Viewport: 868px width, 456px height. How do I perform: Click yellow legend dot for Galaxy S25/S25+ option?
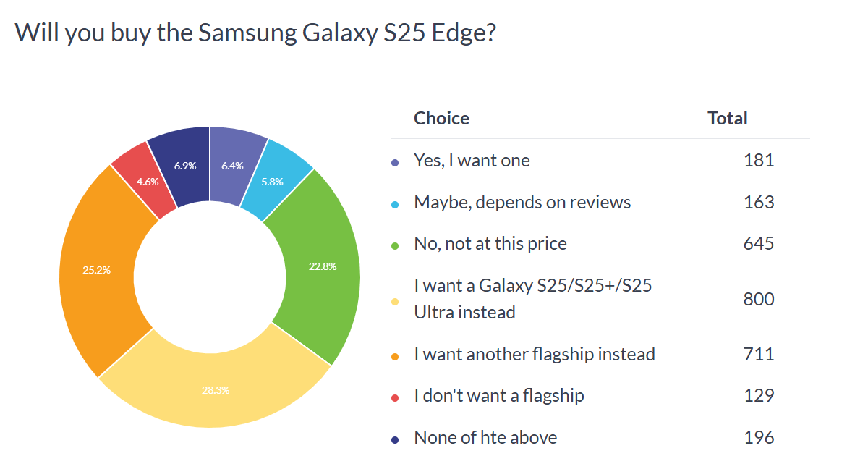(394, 301)
